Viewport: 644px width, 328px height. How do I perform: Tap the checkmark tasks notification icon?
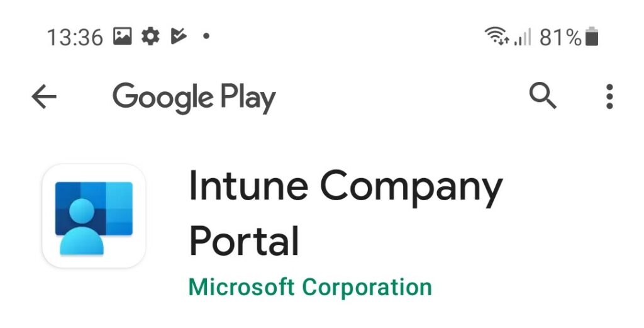coord(179,36)
